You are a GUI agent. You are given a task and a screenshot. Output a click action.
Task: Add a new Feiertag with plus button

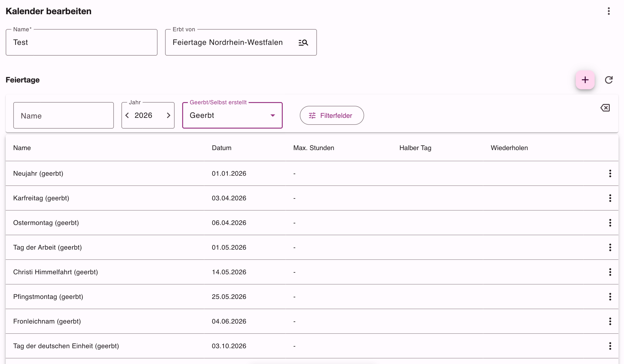pyautogui.click(x=585, y=80)
